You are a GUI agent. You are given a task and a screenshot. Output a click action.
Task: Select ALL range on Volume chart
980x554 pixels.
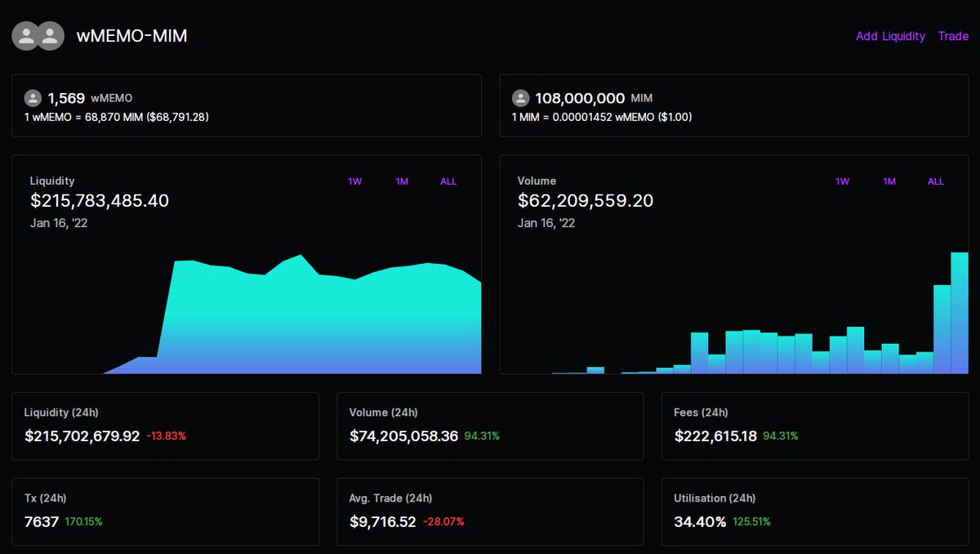coord(936,181)
